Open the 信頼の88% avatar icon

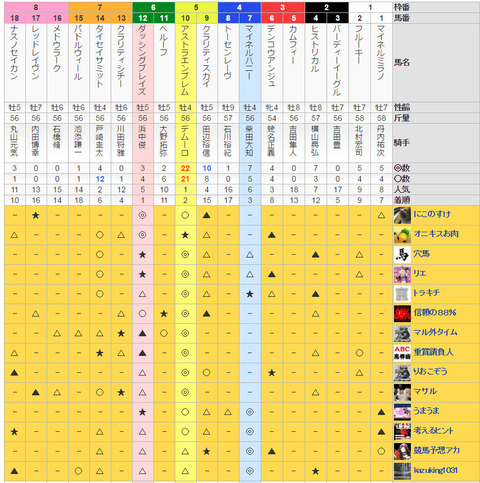click(402, 314)
